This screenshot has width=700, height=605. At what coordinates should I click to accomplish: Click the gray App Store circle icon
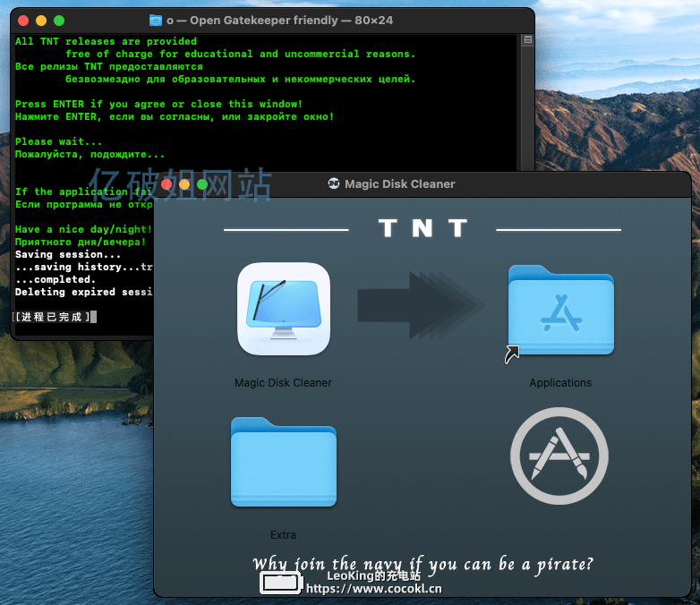point(559,456)
